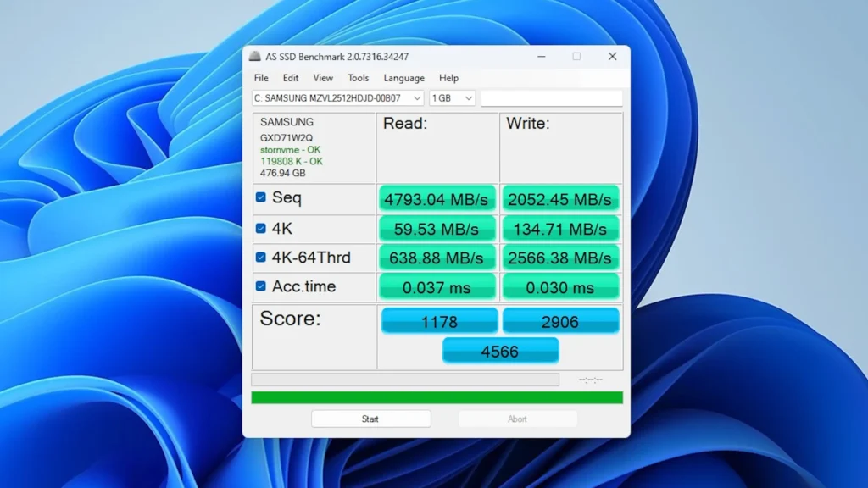Click the AS SSD Benchmark title bar icon

(254, 57)
